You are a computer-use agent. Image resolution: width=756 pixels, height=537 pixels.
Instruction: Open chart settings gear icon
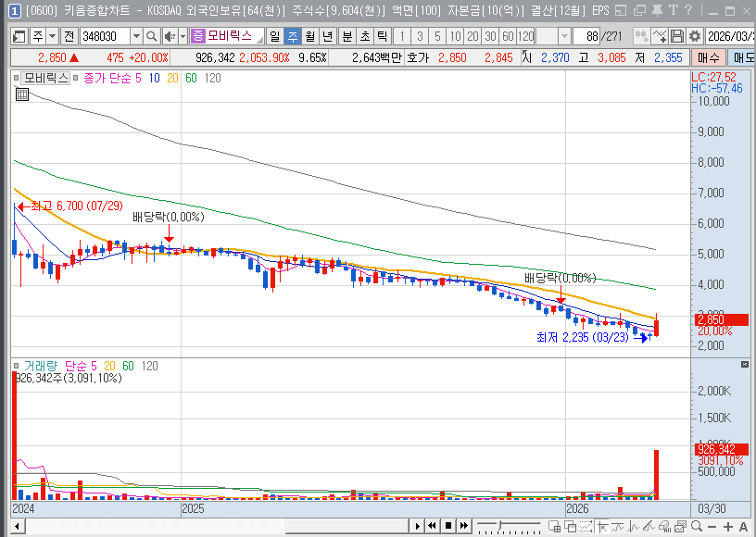[x=694, y=36]
